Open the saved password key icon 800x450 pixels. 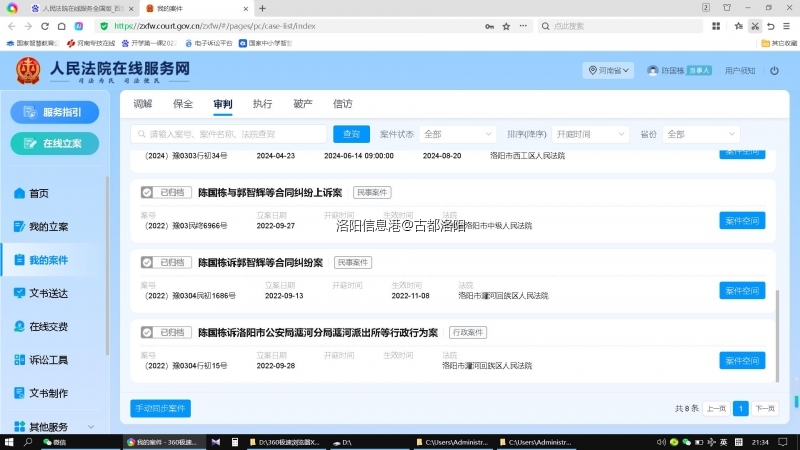(x=489, y=26)
